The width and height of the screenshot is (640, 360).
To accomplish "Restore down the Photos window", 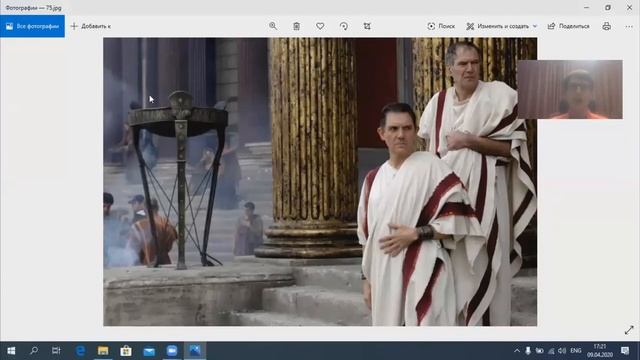I will (608, 7).
